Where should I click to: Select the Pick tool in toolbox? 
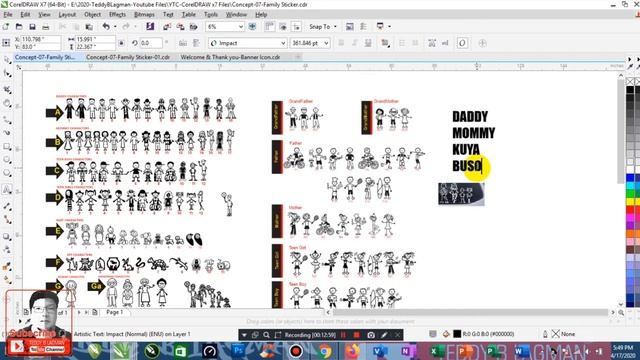click(7, 60)
